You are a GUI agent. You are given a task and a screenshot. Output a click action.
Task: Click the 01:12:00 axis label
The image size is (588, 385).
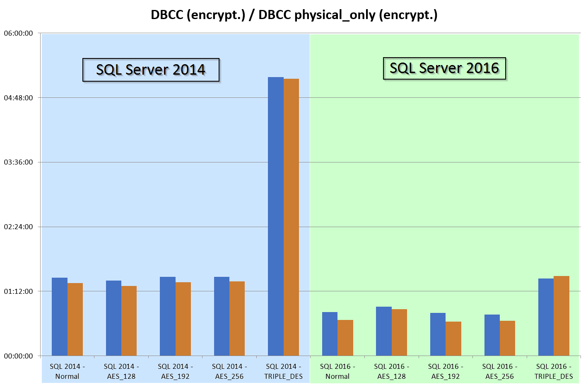click(18, 291)
